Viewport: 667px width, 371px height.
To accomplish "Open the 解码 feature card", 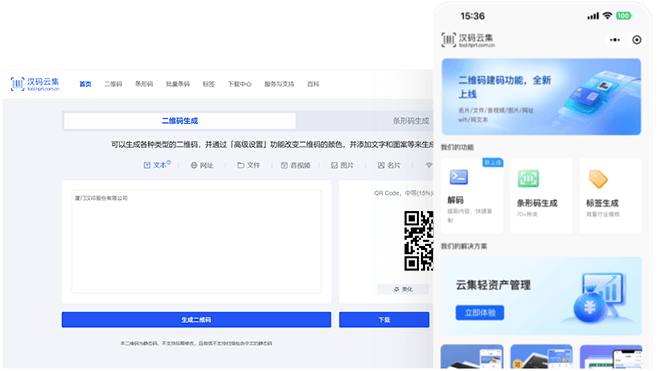I will point(472,196).
